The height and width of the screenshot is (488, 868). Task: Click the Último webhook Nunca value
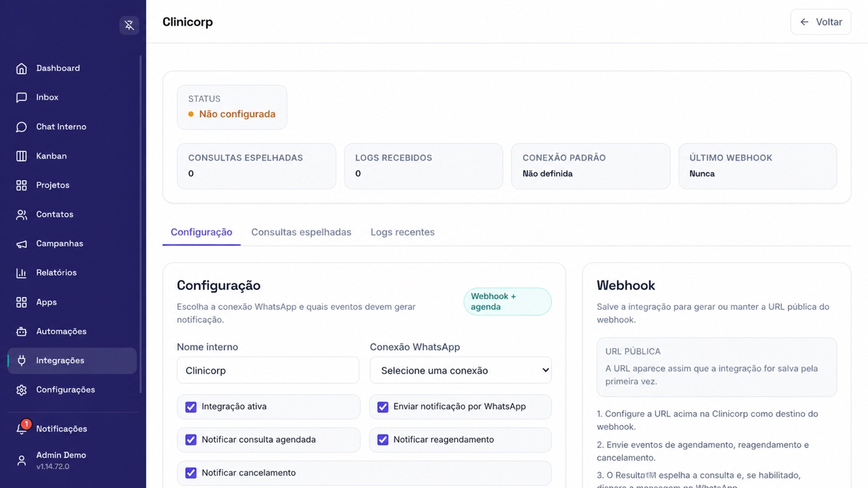(702, 174)
